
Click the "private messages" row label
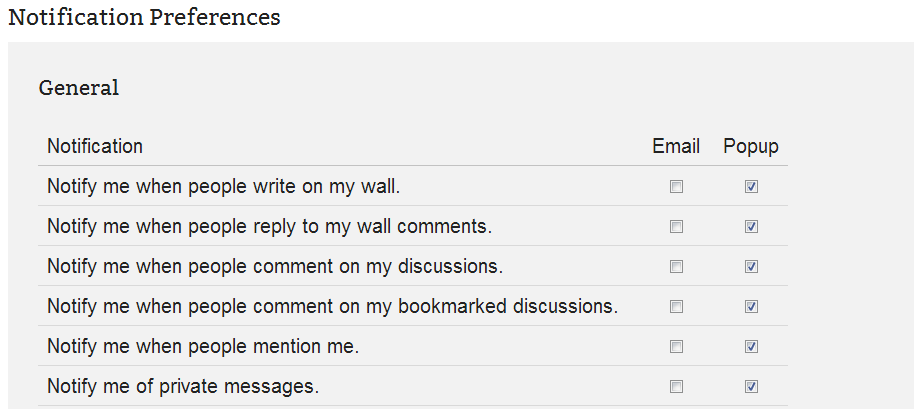[183, 386]
